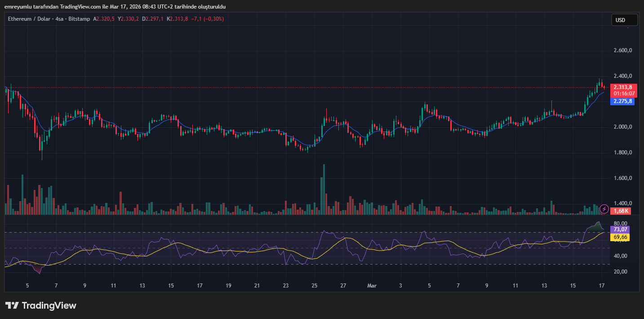Click the TradingView wordmark text
Screen dimensions: 644x319
49,306
